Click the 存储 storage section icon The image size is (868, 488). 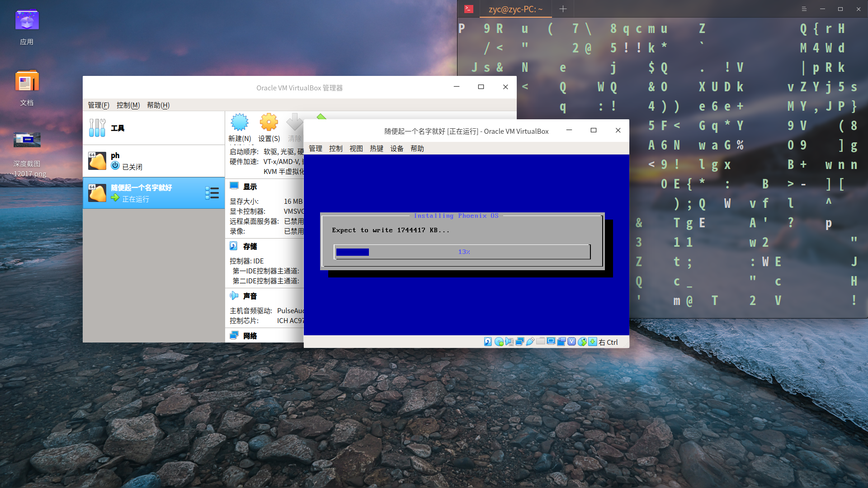point(234,246)
